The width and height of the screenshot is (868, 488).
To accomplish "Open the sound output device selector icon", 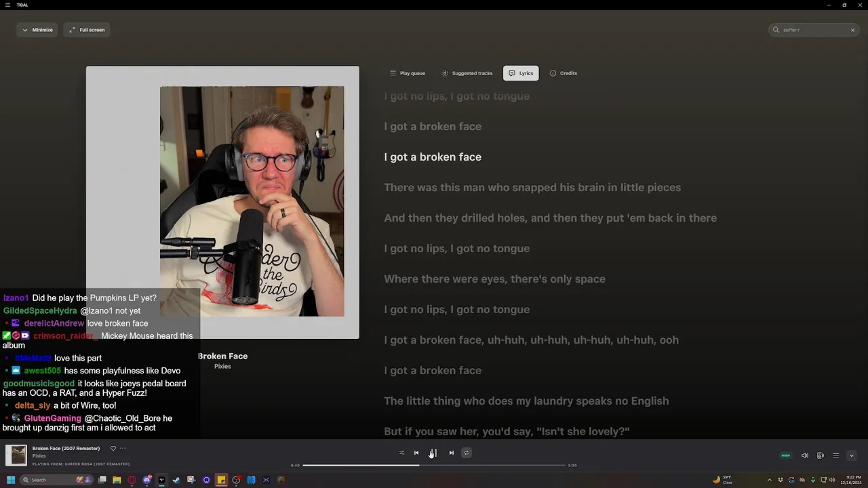I will [821, 455].
